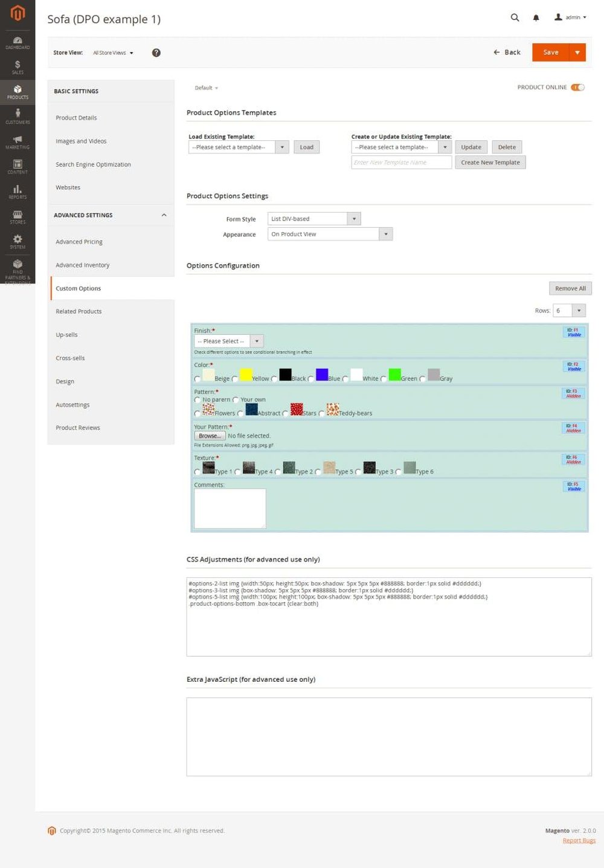
Task: Open the Product Details tab
Action: pyautogui.click(x=76, y=118)
